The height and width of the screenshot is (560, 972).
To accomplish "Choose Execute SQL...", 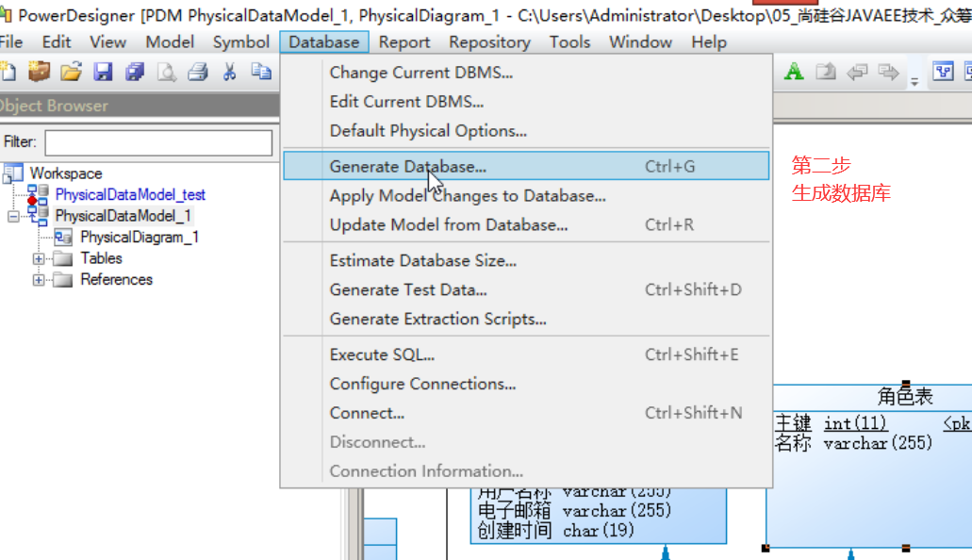I will pos(526,354).
